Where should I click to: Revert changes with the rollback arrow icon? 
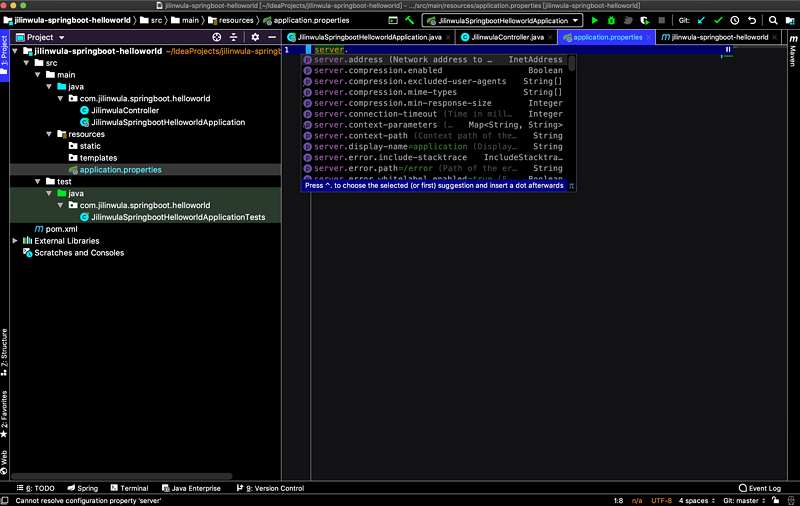[752, 20]
